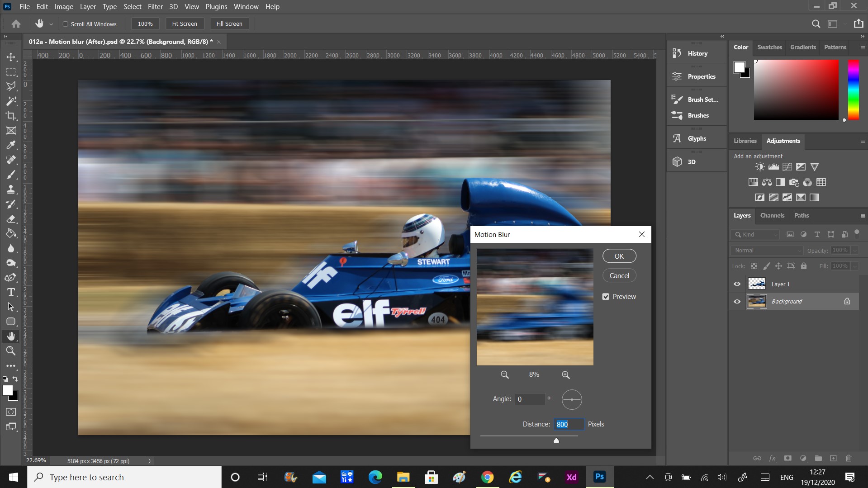Open the Filter menu

pos(155,6)
